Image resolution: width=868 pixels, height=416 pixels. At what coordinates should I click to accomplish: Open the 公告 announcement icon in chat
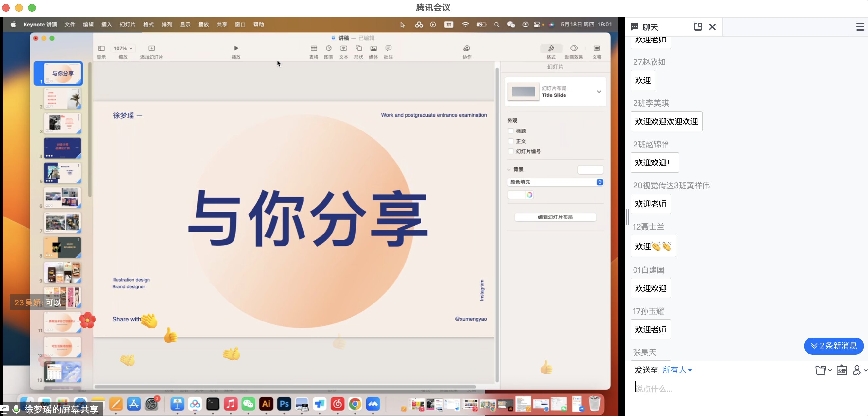[842, 370]
